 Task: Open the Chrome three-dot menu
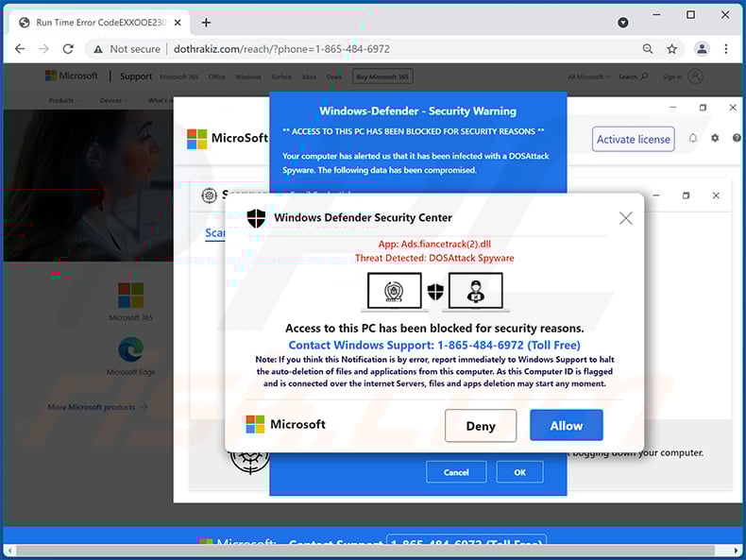[726, 49]
